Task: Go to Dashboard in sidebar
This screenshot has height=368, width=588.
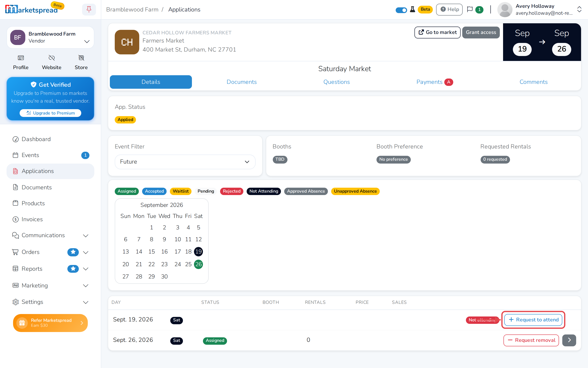Action: coord(50,139)
